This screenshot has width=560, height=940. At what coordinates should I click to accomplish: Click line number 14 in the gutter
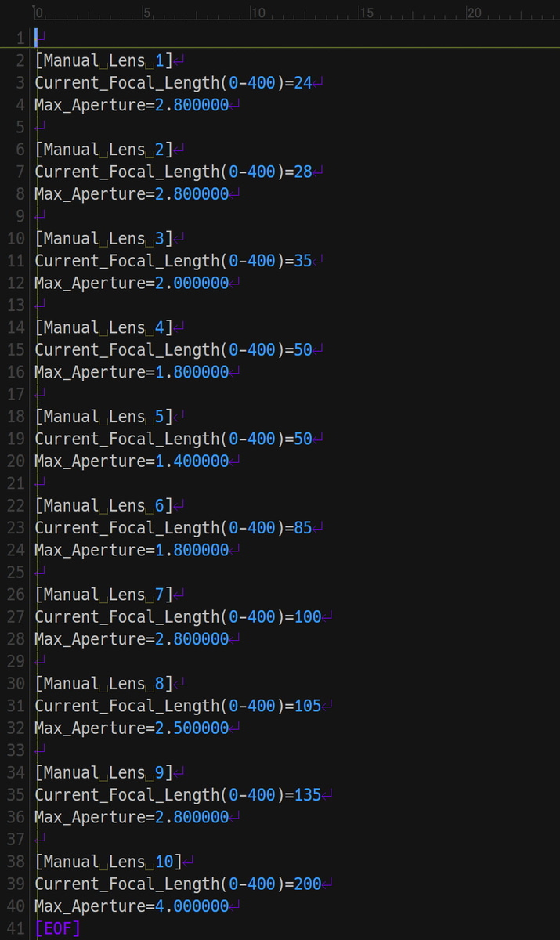[17, 327]
